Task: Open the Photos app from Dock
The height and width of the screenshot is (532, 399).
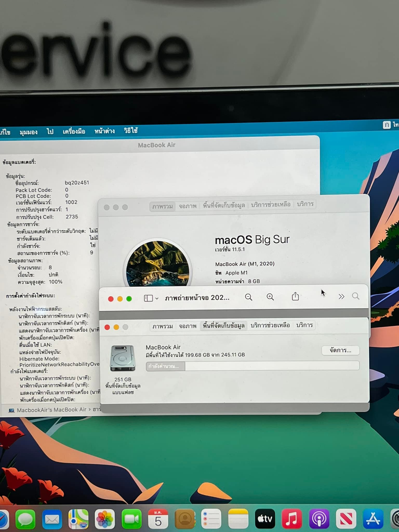Action: 105,519
